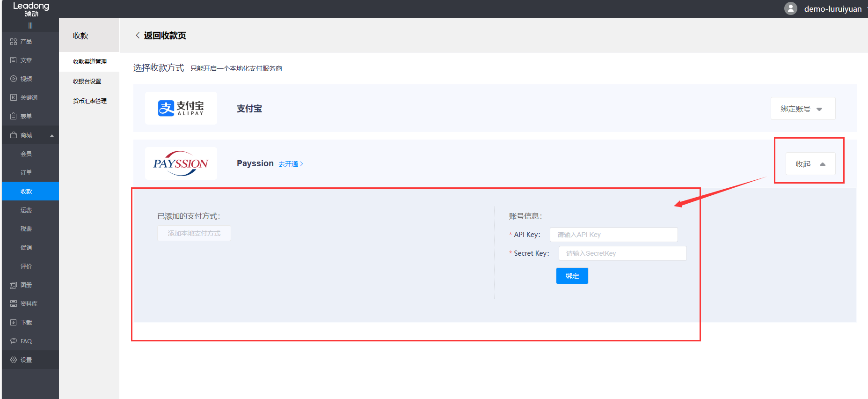The image size is (868, 399).
Task: Click the Downloads (下载) sidebar icon
Action: point(14,323)
